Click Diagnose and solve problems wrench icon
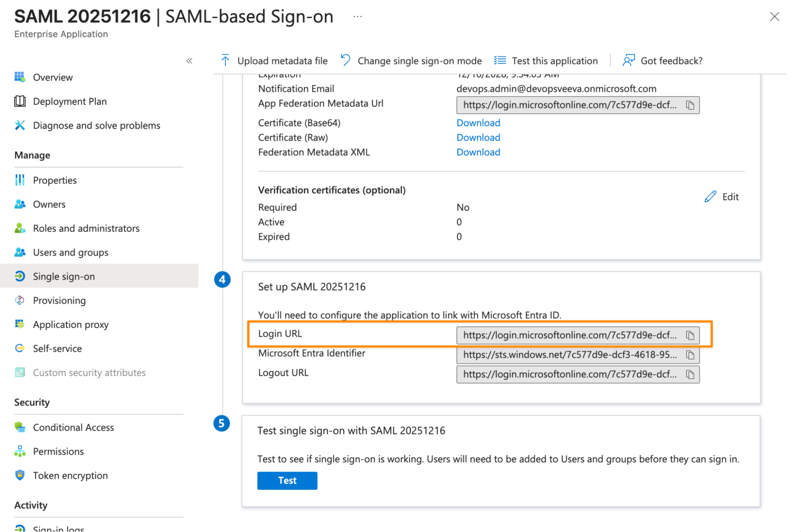This screenshot has width=801, height=532. click(20, 125)
